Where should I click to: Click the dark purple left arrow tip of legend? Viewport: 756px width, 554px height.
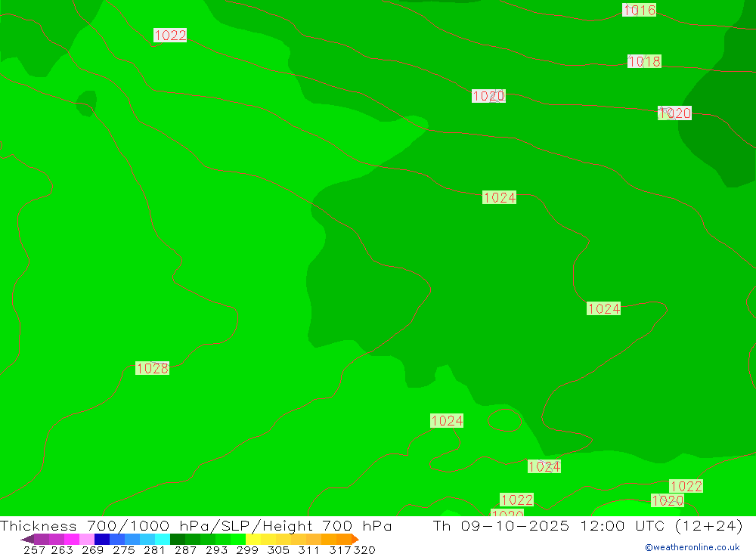click(27, 539)
